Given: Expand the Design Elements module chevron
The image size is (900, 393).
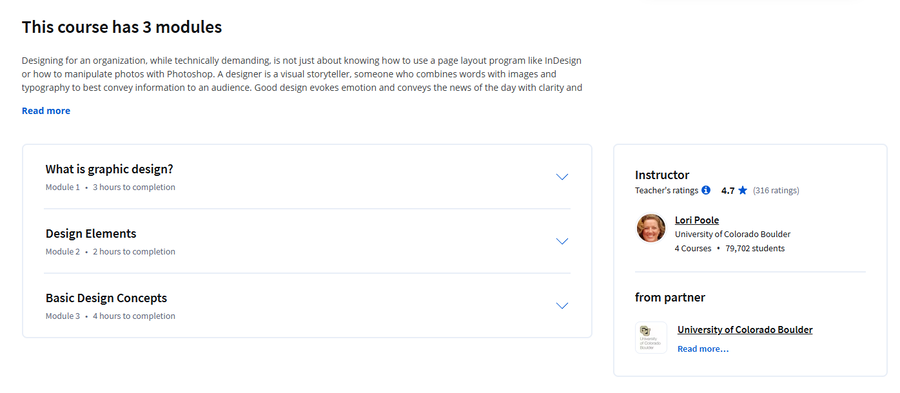Looking at the screenshot, I should [562, 241].
